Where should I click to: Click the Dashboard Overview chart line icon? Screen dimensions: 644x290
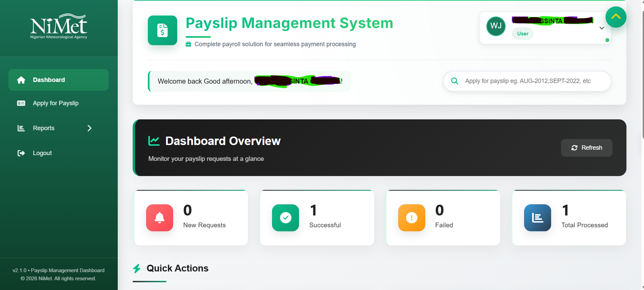[154, 141]
